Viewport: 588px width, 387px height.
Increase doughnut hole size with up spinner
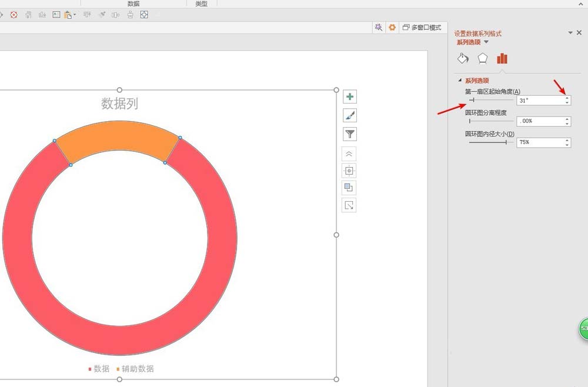coord(567,140)
